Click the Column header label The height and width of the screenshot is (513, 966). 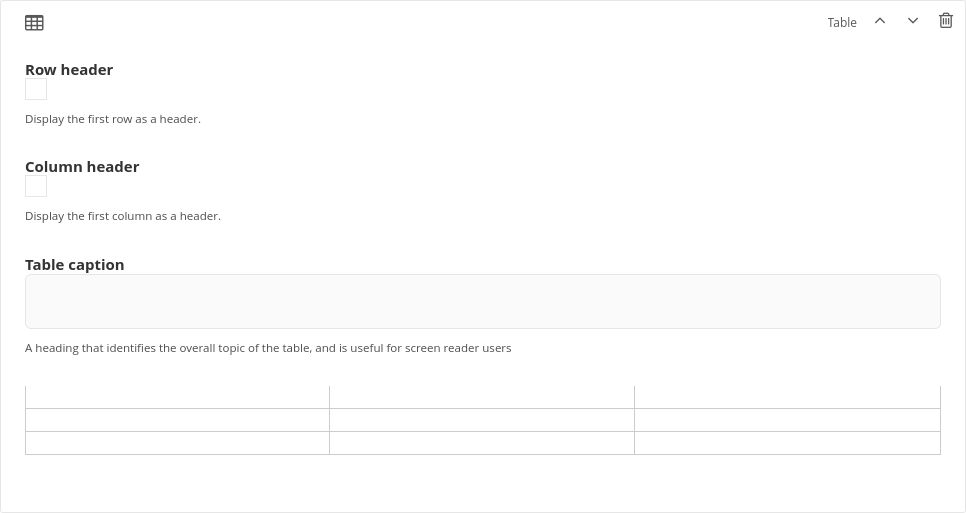(x=82, y=167)
